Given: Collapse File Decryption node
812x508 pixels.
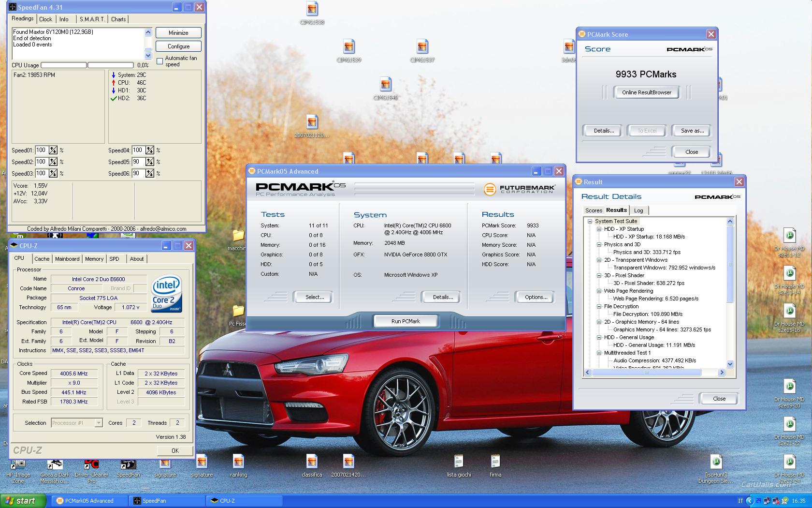Looking at the screenshot, I should (x=599, y=306).
